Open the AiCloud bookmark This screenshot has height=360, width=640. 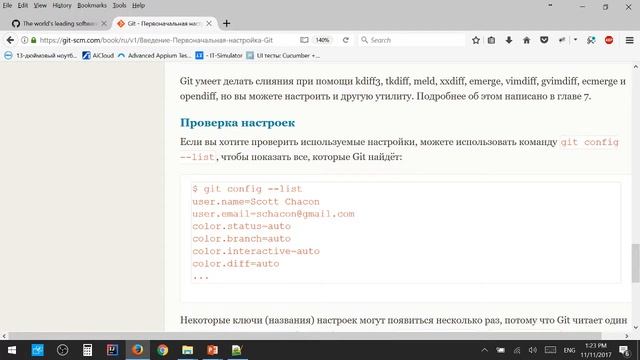coord(98,56)
